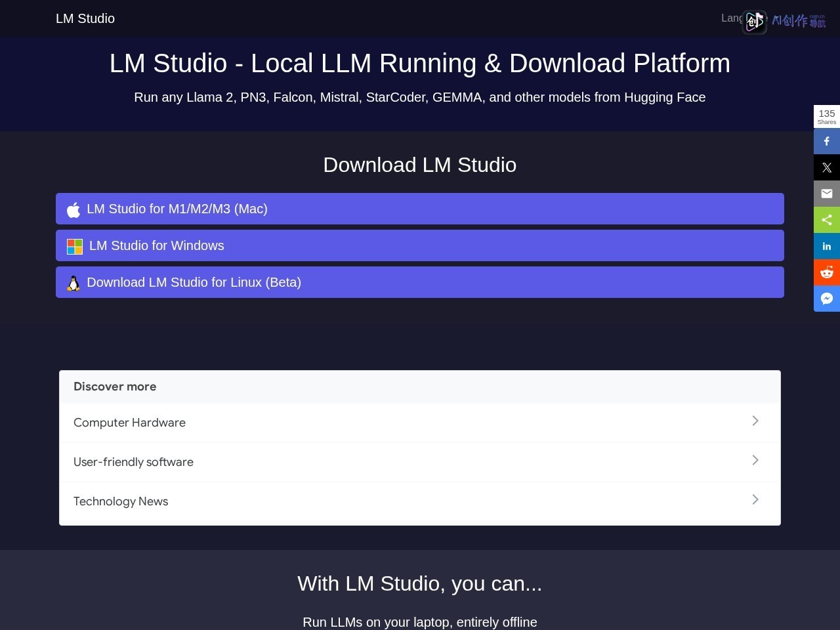Expand User-friendly software chevron
840x630 pixels.
coord(755,460)
